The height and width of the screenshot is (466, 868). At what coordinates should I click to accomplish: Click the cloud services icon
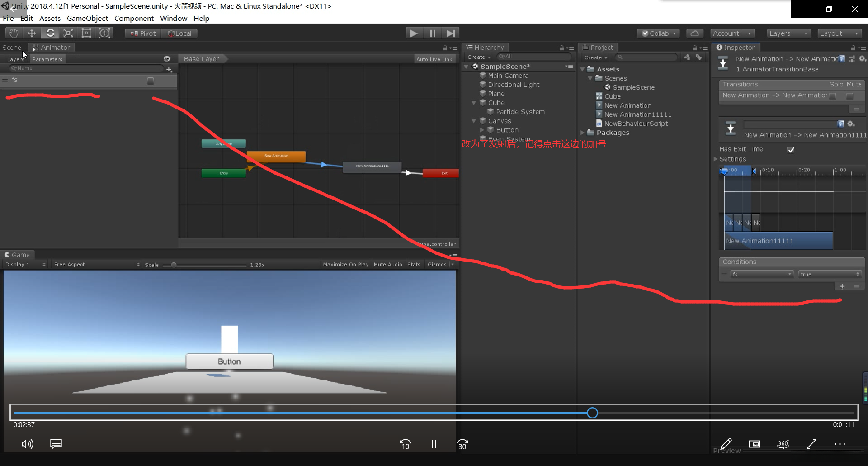[695, 33]
